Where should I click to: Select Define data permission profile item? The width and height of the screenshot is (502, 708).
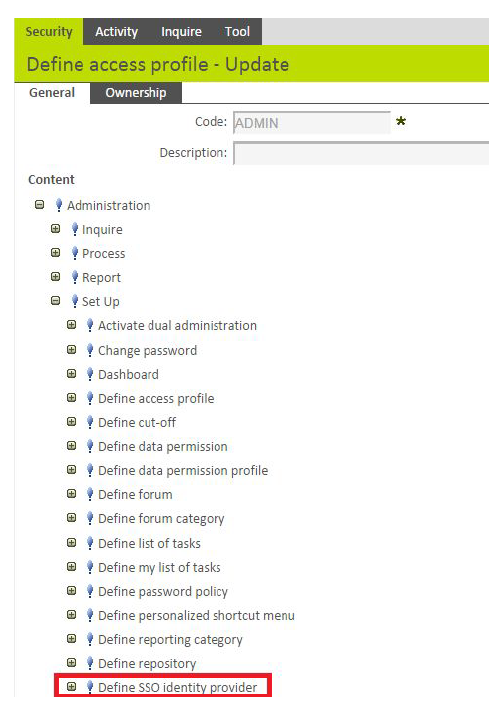pyautogui.click(x=183, y=470)
